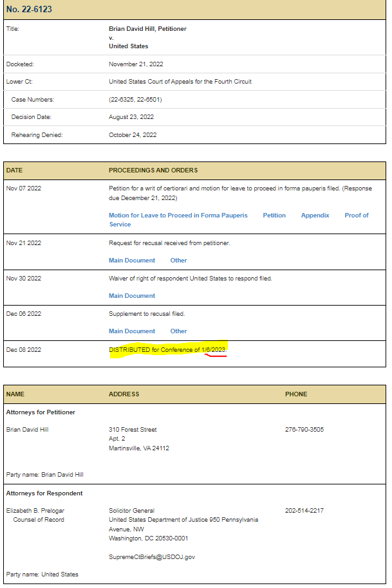This screenshot has width=392, height=588.
Task: Open the Proof of Service link
Action: 239,220
